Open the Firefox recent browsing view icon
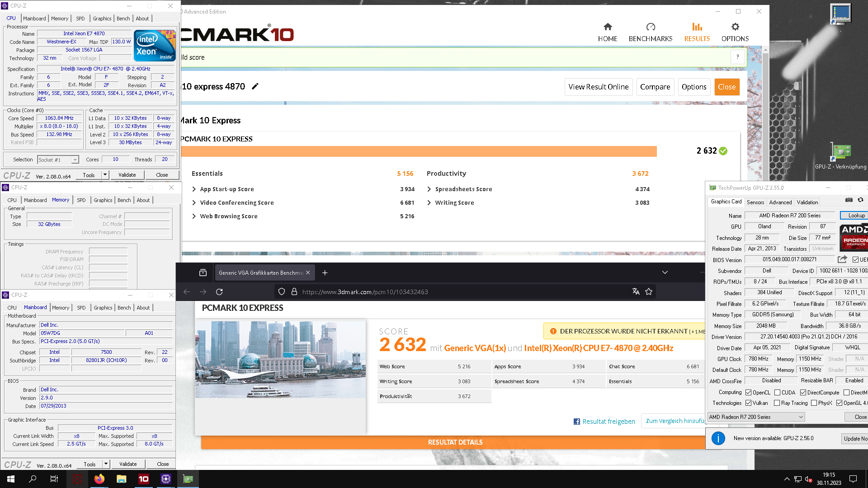This screenshot has height=488, width=868. click(203, 272)
